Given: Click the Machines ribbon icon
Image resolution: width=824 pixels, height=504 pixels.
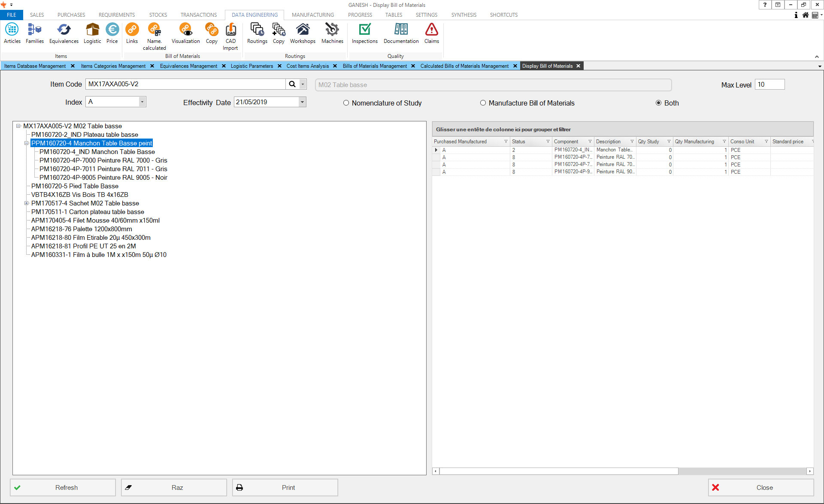Looking at the screenshot, I should (332, 33).
